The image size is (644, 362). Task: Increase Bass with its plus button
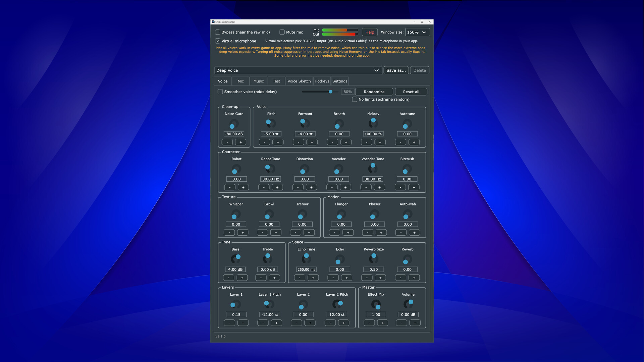tap(242, 278)
